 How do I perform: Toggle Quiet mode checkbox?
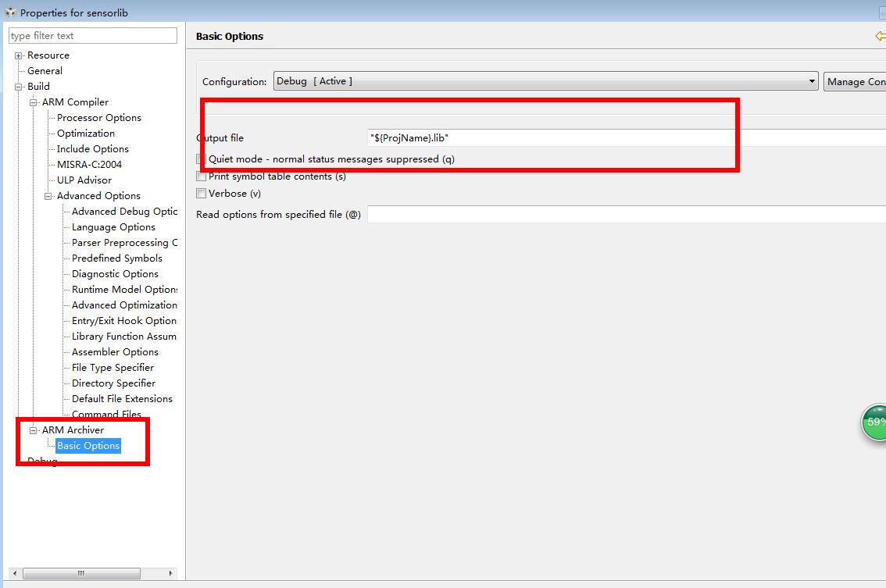click(x=201, y=159)
